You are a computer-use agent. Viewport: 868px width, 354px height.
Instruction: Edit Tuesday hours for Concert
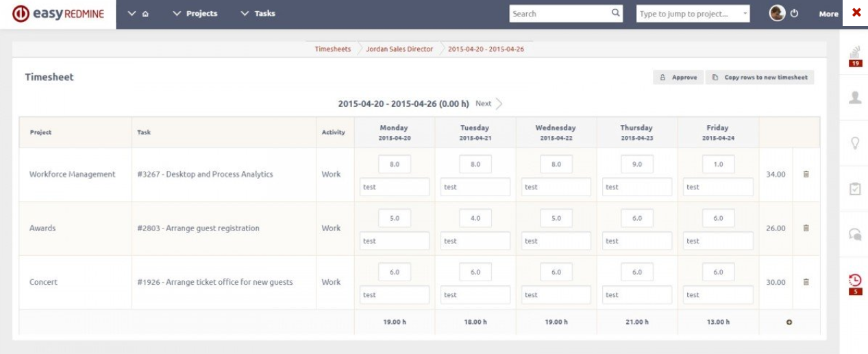[x=475, y=272]
